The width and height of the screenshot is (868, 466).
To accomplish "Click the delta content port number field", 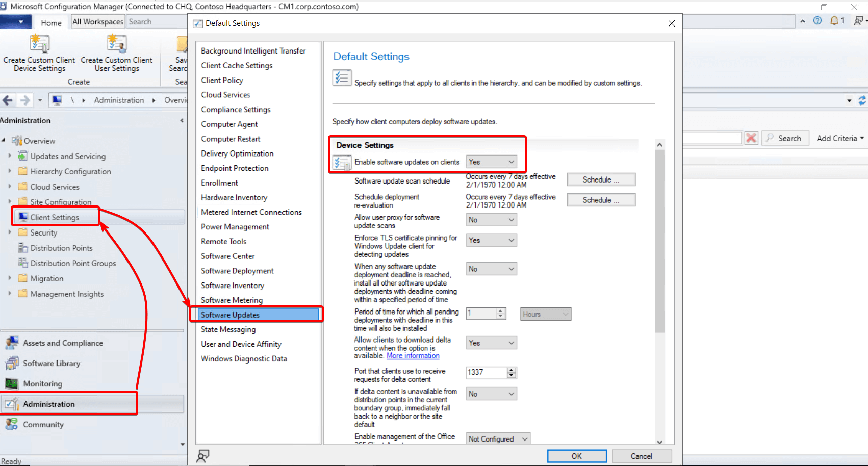I will [x=487, y=372].
